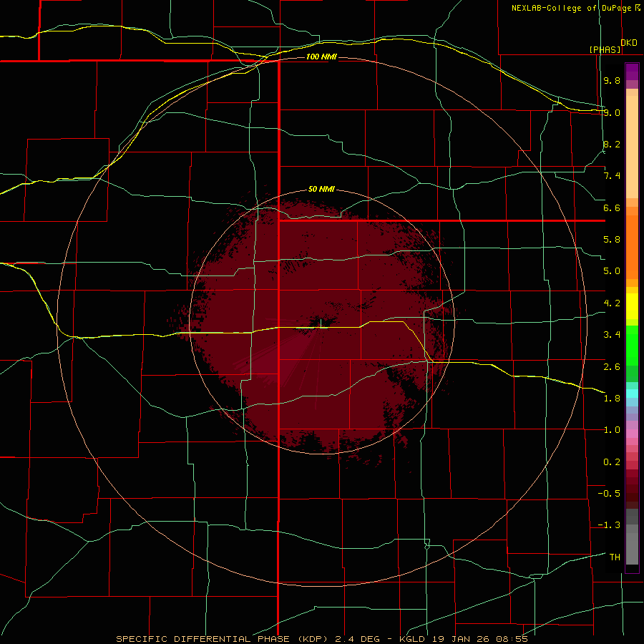Screen dimensions: 644x644
Task: Click the 7.4 scale label
Action: 612,176
